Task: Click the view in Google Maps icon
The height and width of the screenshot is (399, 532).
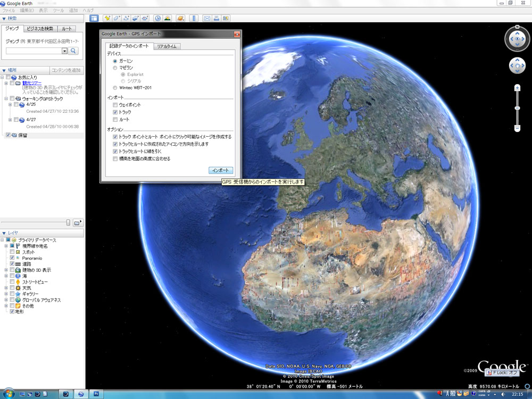Action: 226,18
